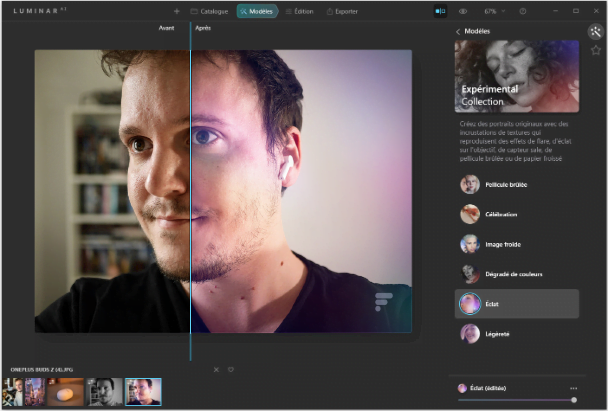Viewport: 608px width, 411px height.
Task: Click the collection description text
Action: point(515,141)
